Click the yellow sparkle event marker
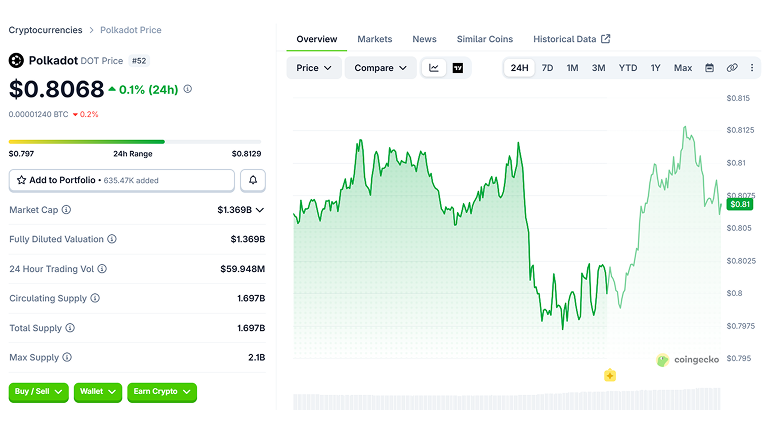The image size is (768, 432). [x=610, y=376]
